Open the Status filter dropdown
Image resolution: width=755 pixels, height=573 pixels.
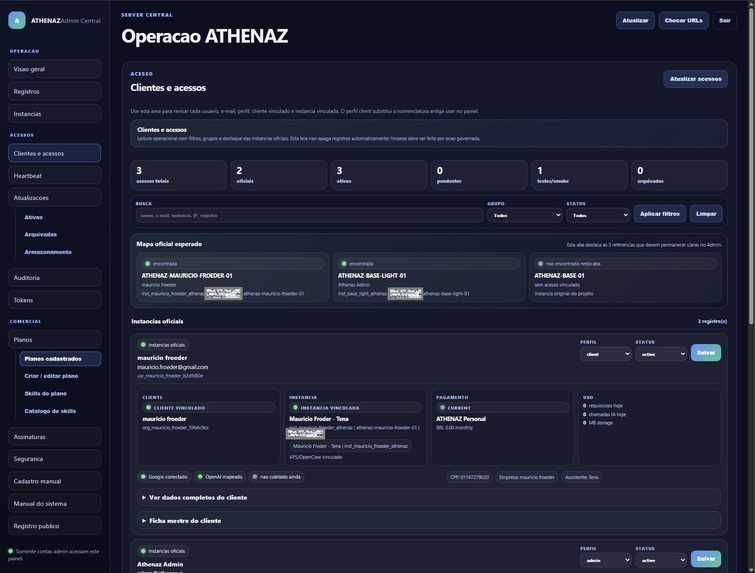[598, 215]
